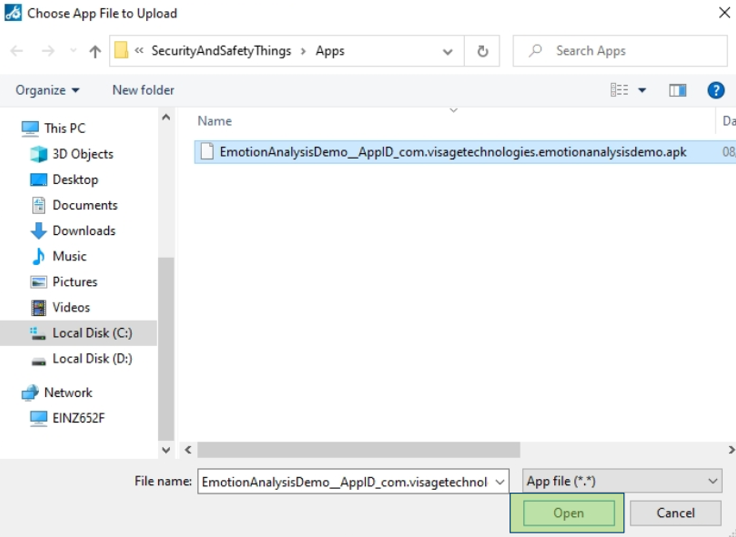
Task: Click the Local Disk (C:) drive icon
Action: 38,333
